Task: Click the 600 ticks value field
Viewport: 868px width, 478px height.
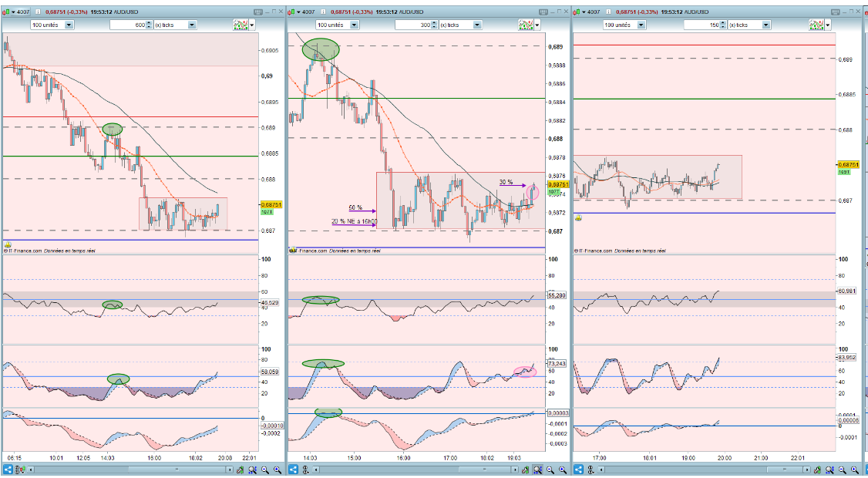Action: click(x=128, y=25)
